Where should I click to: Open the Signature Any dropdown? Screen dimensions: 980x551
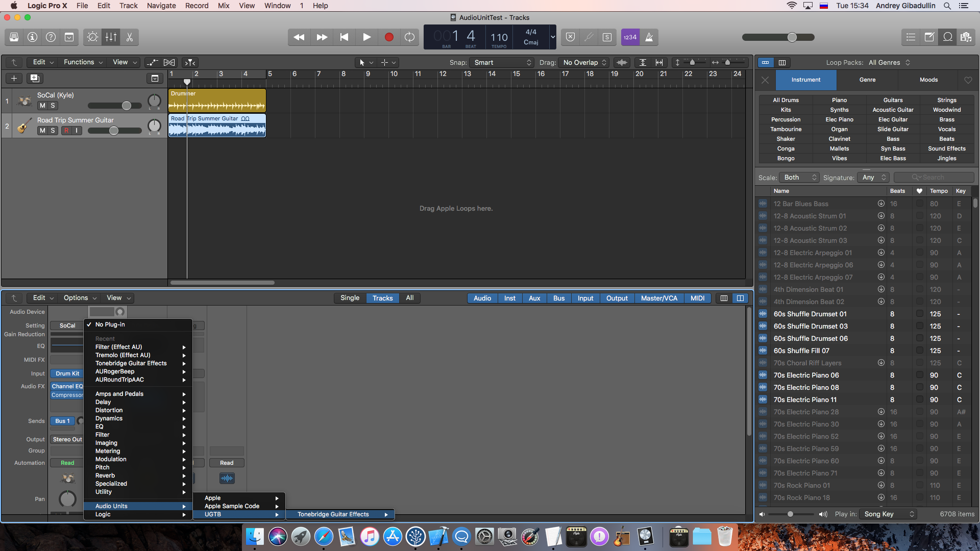(x=874, y=178)
